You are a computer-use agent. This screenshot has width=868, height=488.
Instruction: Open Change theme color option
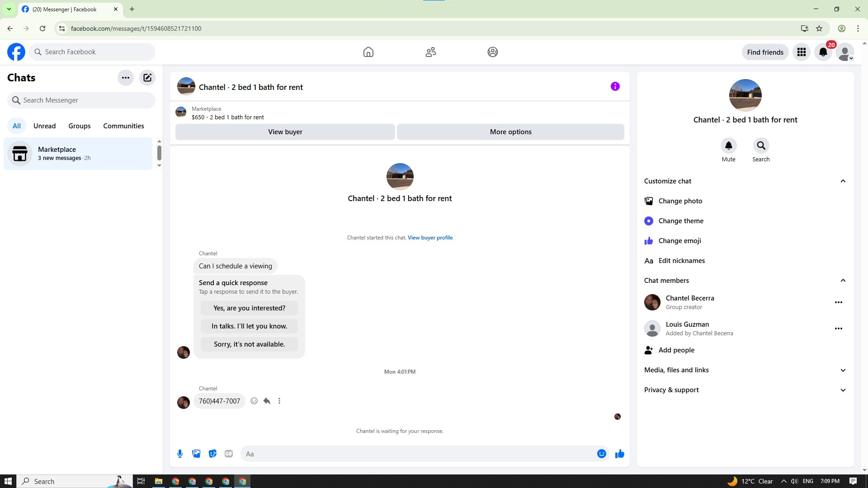click(680, 221)
